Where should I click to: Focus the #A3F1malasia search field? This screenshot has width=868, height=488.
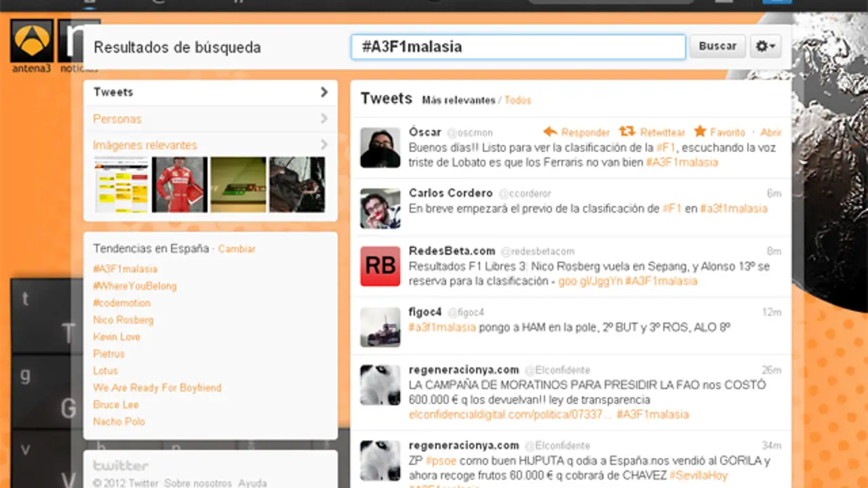pos(518,47)
